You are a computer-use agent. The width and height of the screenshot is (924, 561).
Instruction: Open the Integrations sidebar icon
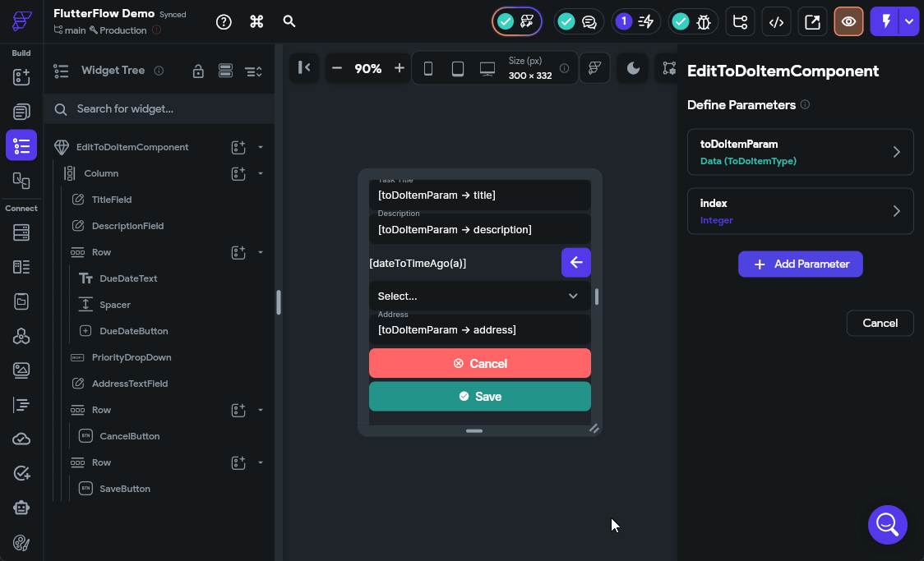(x=21, y=336)
